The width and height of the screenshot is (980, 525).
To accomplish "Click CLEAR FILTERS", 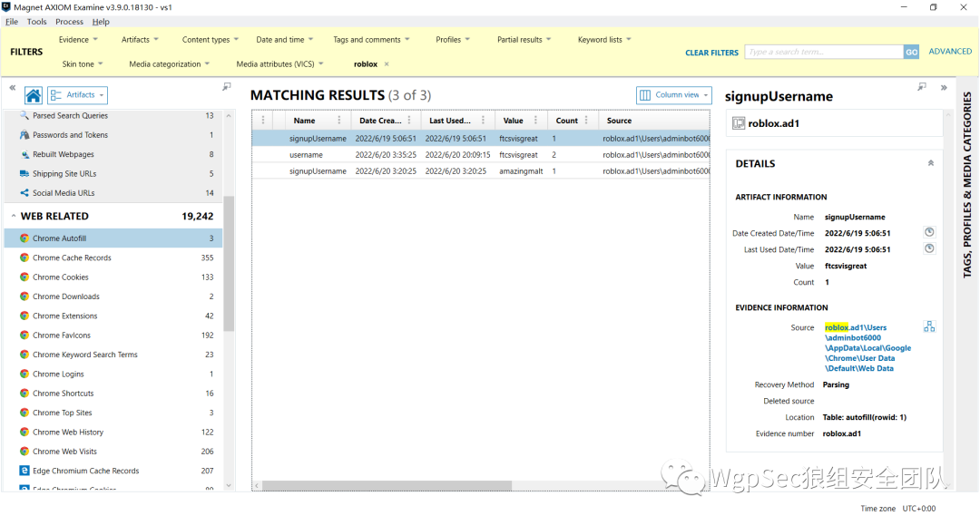I will point(711,53).
